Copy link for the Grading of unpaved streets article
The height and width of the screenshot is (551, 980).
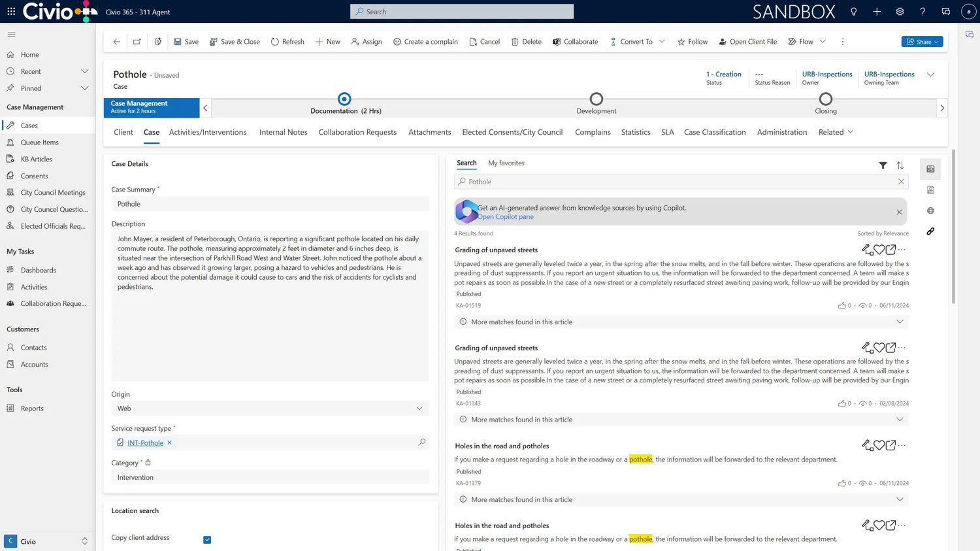(866, 249)
